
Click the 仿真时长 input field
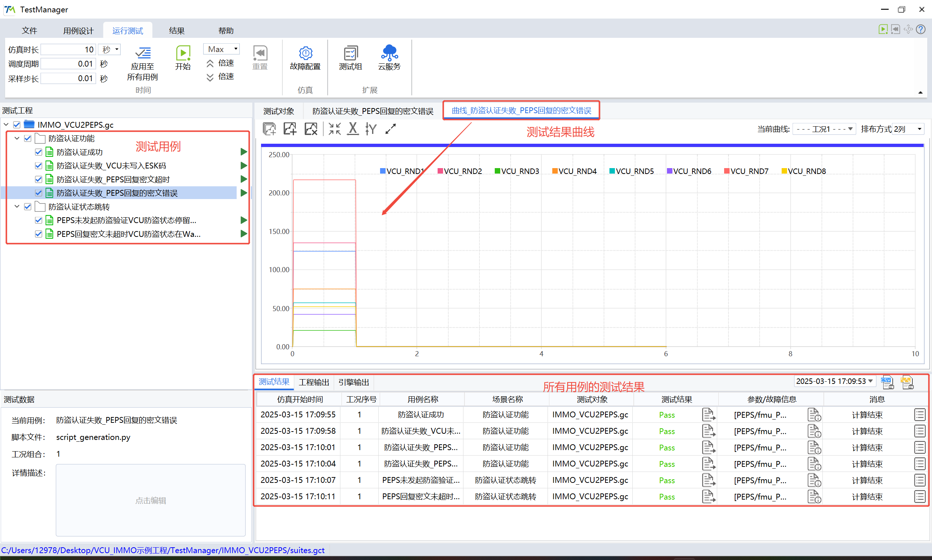(x=68, y=49)
